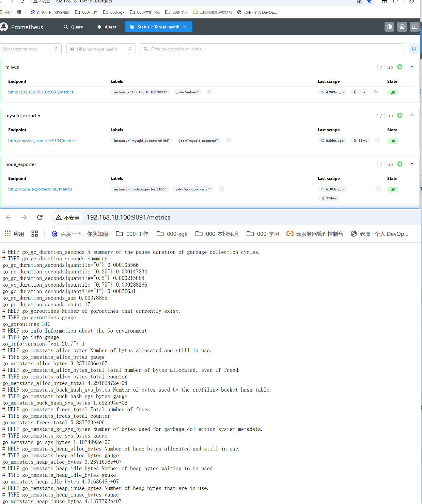The height and width of the screenshot is (504, 422).
Task: Click the 9.669s ago last scrape badge
Action: point(332,140)
